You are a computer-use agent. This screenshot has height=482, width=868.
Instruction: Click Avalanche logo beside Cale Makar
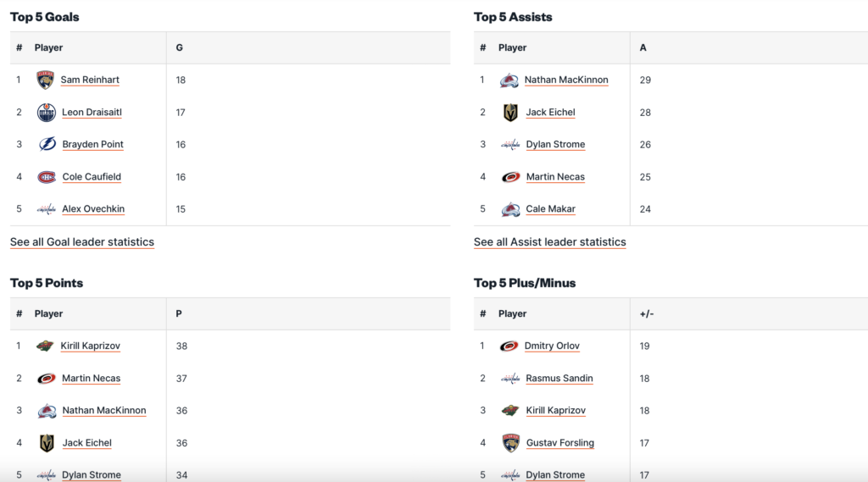pos(510,209)
